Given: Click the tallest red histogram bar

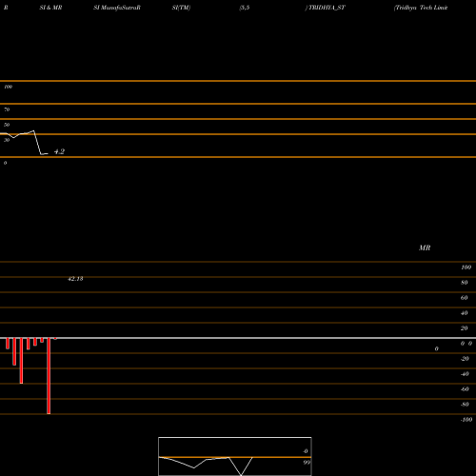Looking at the screenshot, I should (49, 376).
